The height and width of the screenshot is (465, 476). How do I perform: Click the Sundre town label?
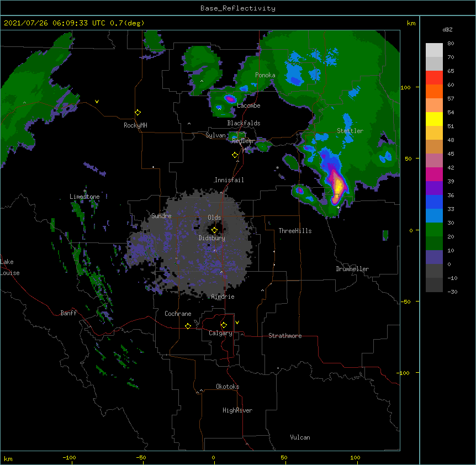tap(161, 216)
